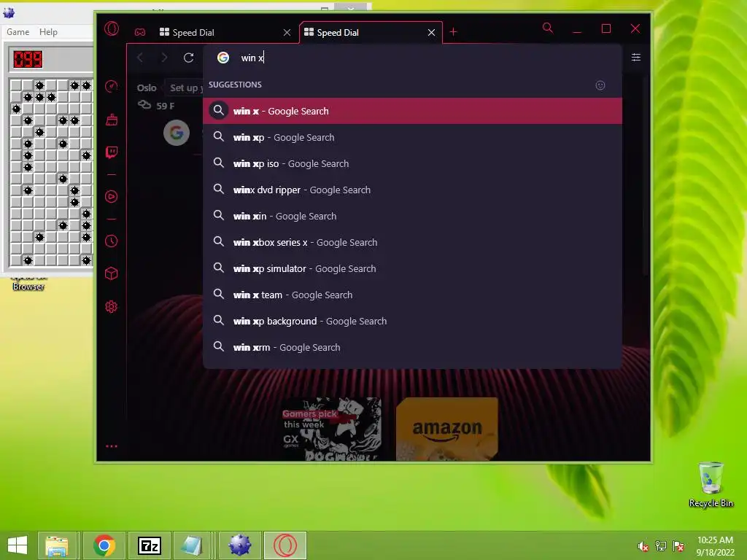Open Windows Start button
The height and width of the screenshot is (560, 747).
click(x=18, y=545)
